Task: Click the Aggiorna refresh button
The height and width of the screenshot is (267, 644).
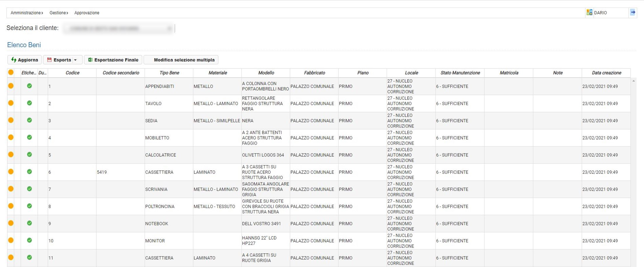Action: click(x=24, y=60)
